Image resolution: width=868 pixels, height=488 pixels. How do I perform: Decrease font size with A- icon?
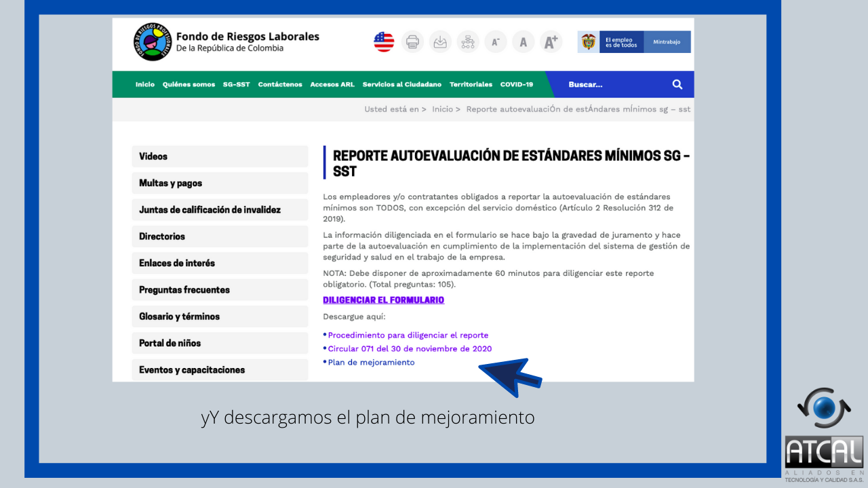point(496,42)
